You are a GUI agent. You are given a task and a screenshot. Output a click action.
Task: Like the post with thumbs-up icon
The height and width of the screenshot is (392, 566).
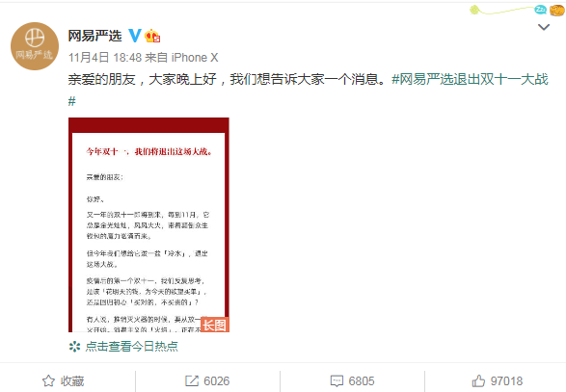click(x=478, y=380)
